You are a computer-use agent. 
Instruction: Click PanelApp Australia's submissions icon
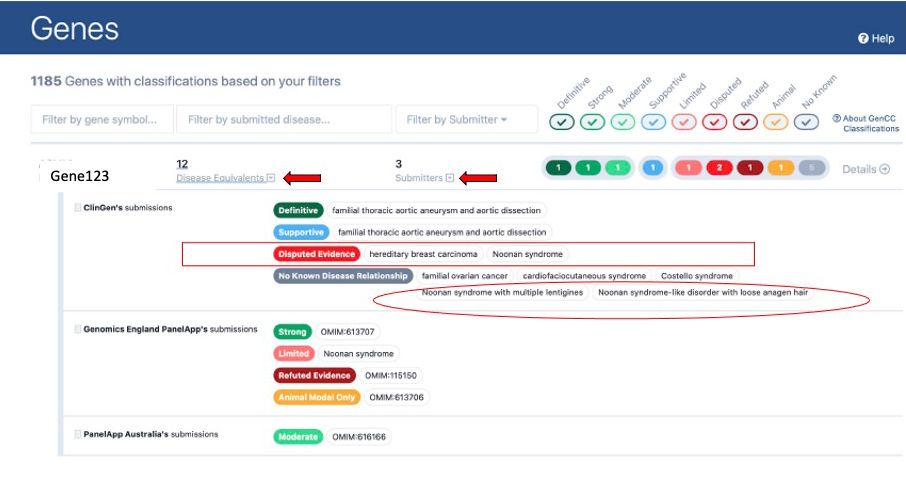77,434
